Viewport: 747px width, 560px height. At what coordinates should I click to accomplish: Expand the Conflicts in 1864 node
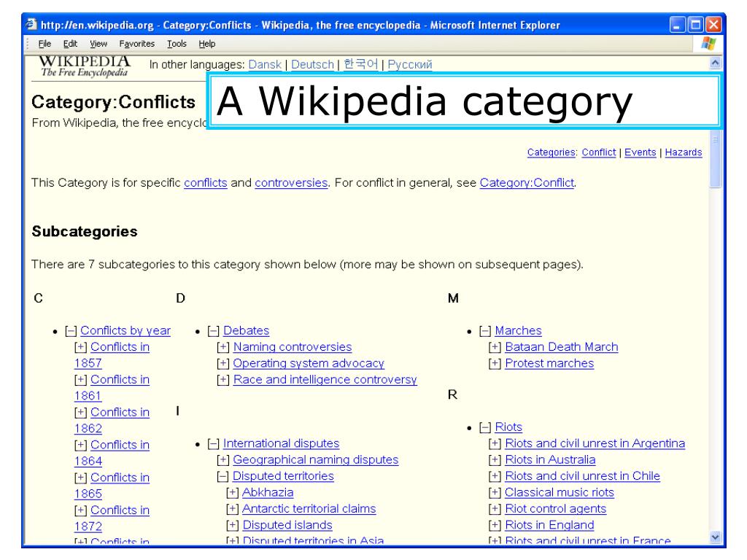[80, 446]
